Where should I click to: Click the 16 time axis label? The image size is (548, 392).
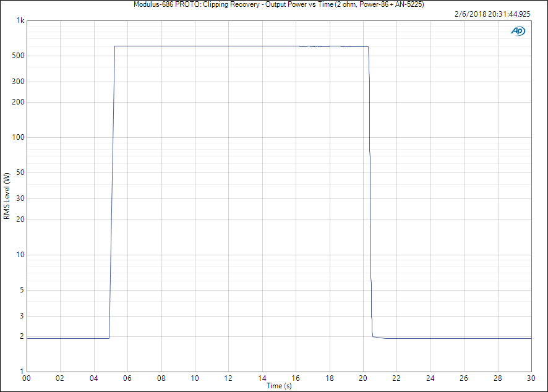coord(296,378)
